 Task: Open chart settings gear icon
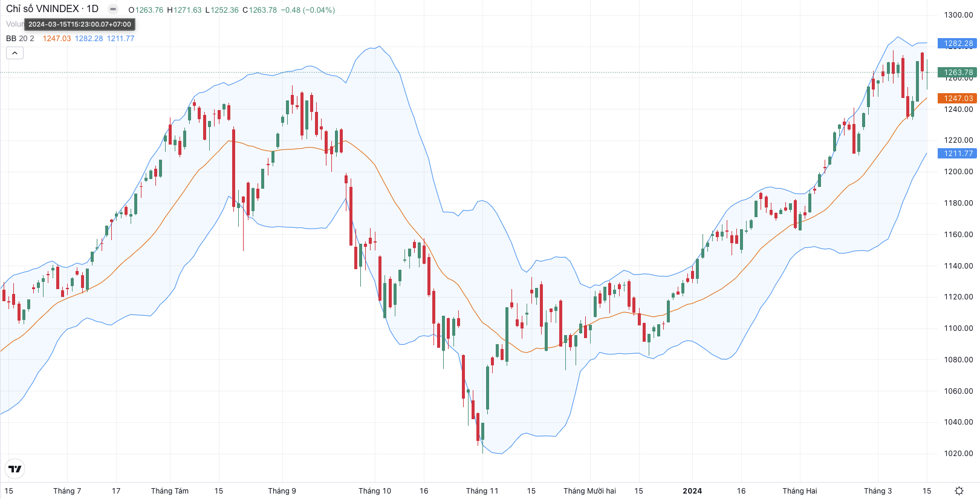[959, 491]
